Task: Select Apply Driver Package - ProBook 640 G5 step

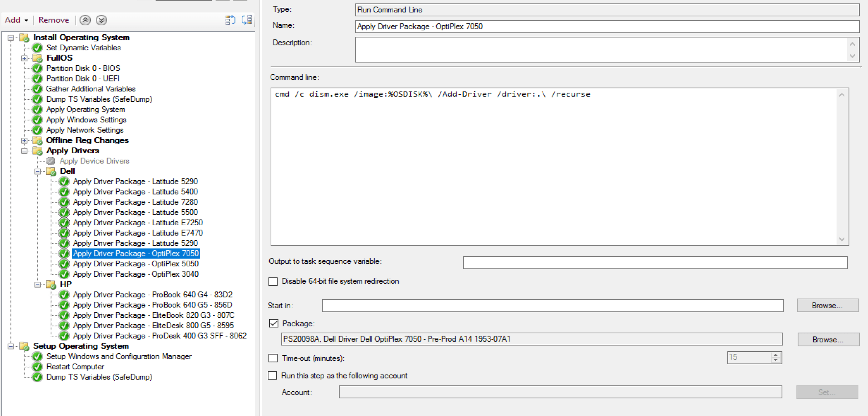Action: 152,305
